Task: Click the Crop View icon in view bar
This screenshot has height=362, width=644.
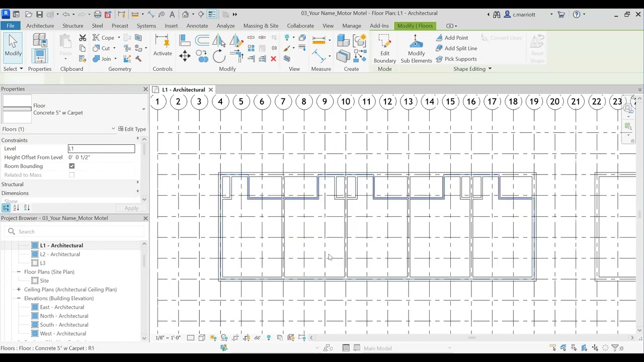Action: pyautogui.click(x=235, y=338)
